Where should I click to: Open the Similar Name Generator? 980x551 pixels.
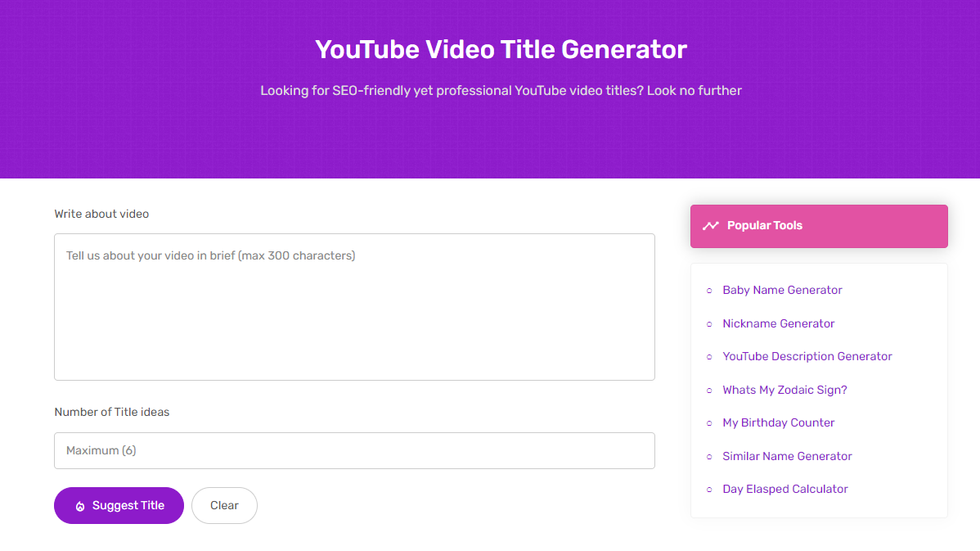coord(787,456)
